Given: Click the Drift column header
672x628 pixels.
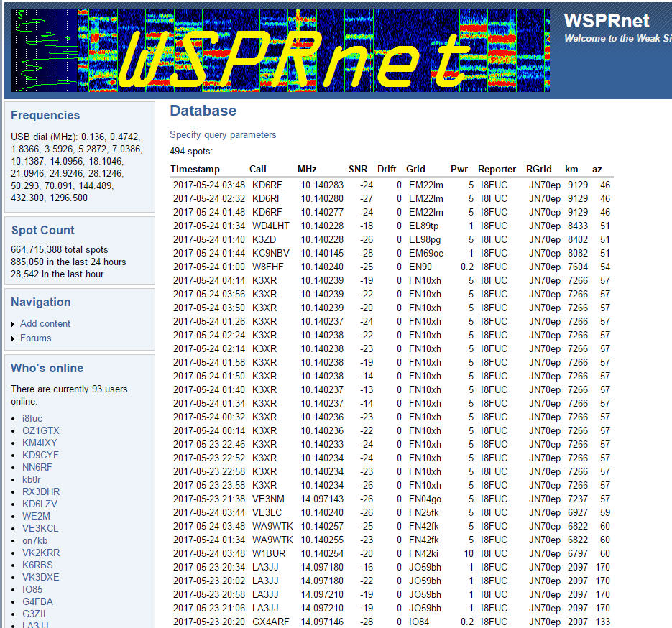Looking at the screenshot, I should click(x=387, y=169).
